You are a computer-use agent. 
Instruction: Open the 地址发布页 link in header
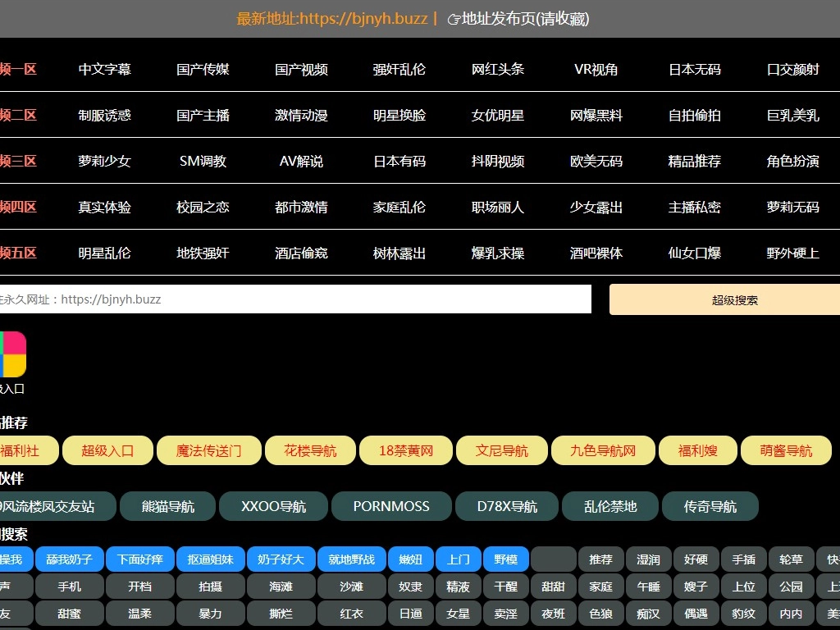(x=525, y=19)
